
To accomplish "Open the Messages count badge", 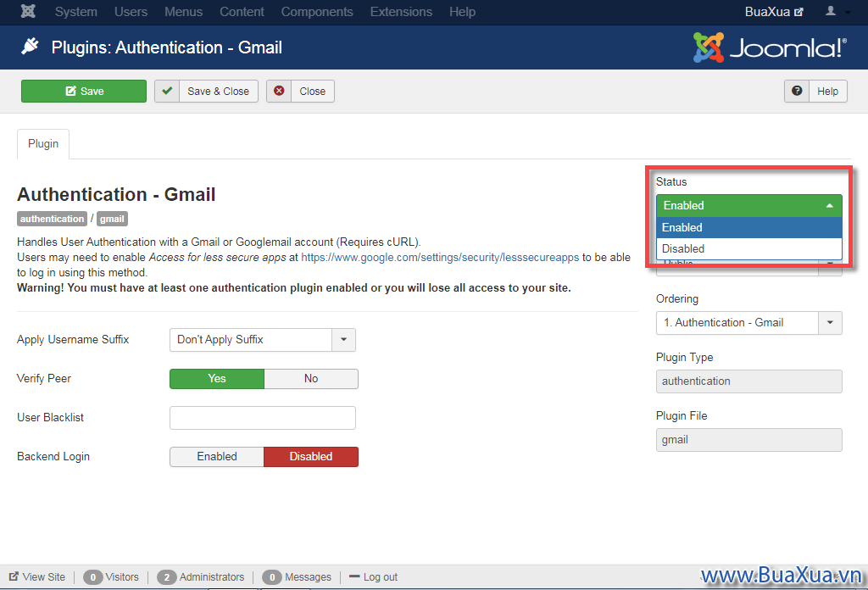I will pyautogui.click(x=272, y=577).
